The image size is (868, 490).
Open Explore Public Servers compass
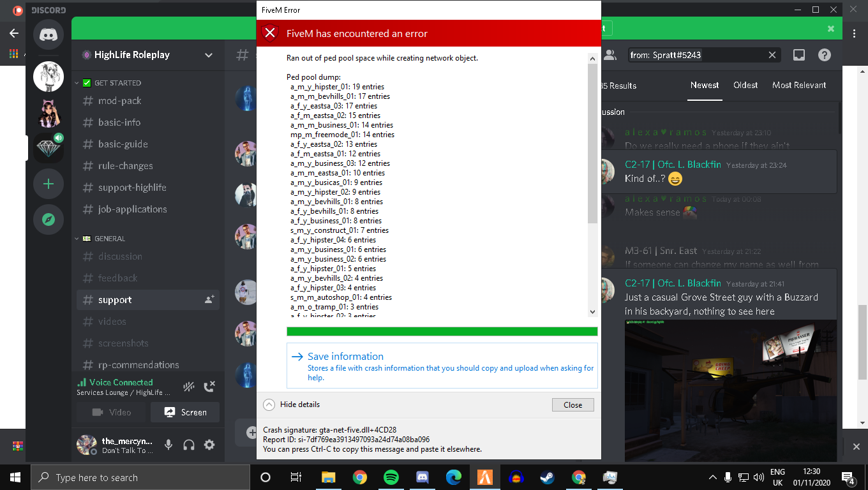tap(49, 219)
